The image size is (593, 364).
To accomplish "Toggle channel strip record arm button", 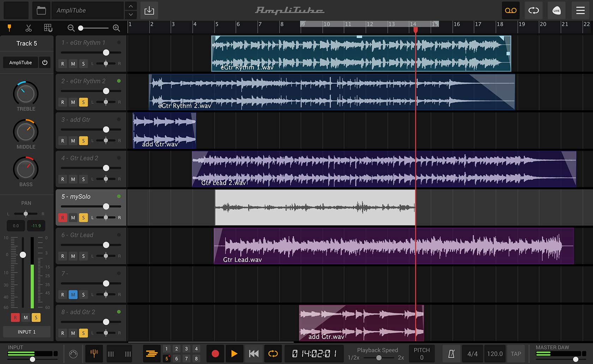I will point(15,317).
